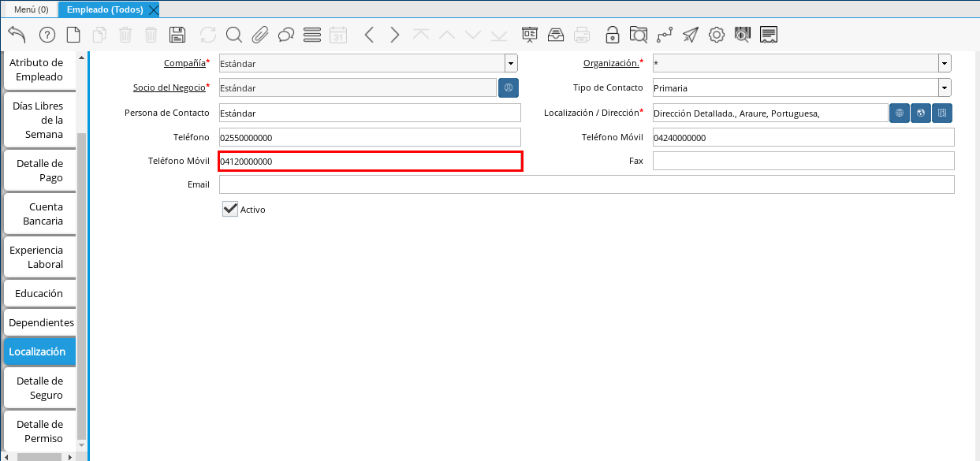Click the Localización / Dirección address field
The height and width of the screenshot is (461, 980).
(770, 113)
